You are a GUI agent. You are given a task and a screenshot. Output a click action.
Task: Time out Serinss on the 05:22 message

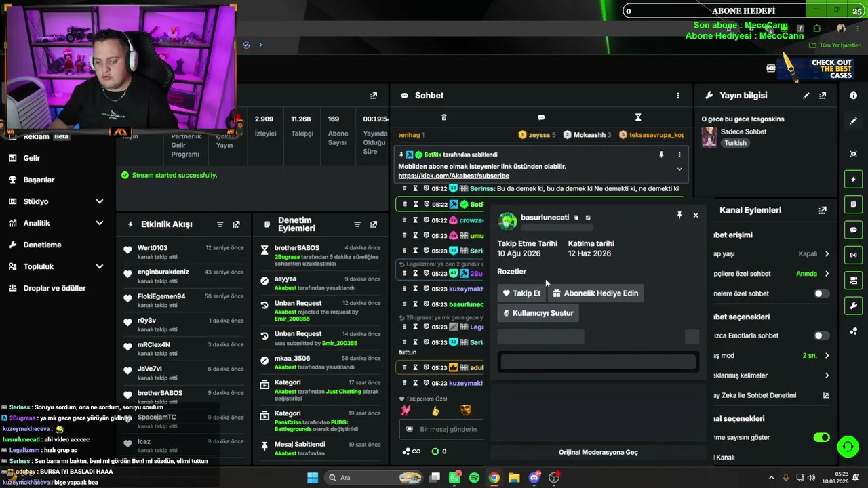pyautogui.click(x=416, y=188)
